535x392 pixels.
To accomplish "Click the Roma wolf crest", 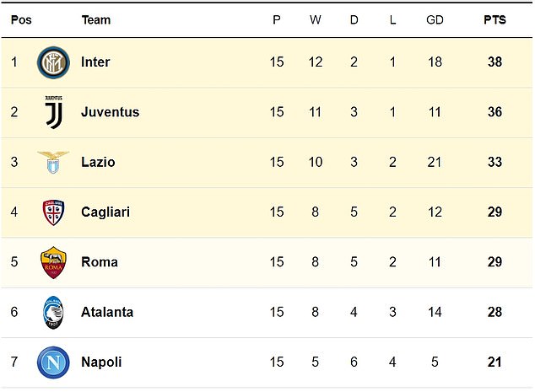I will 52,262.
